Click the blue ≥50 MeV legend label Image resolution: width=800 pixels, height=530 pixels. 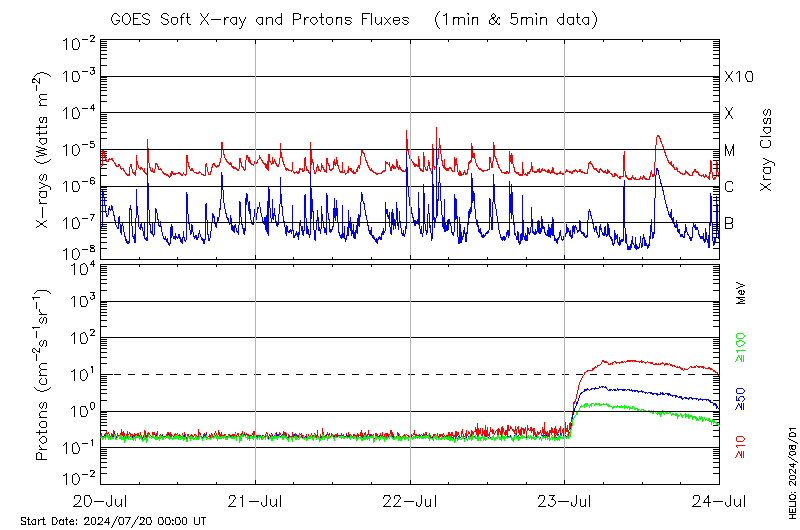741,402
